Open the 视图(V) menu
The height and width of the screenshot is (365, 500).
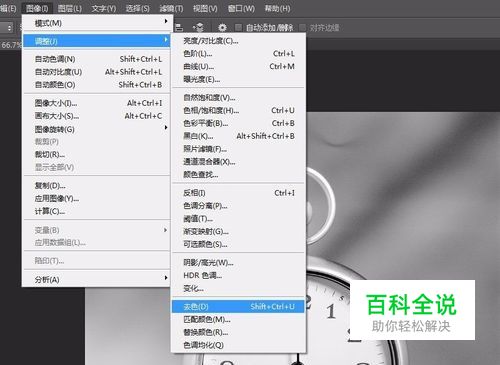[x=205, y=8]
